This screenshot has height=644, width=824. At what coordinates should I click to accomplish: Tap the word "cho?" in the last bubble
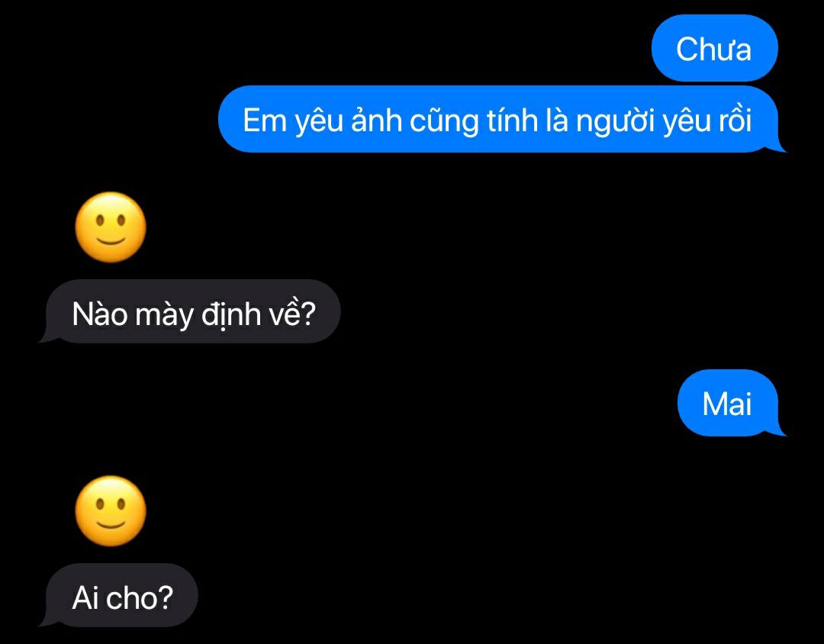(x=140, y=597)
